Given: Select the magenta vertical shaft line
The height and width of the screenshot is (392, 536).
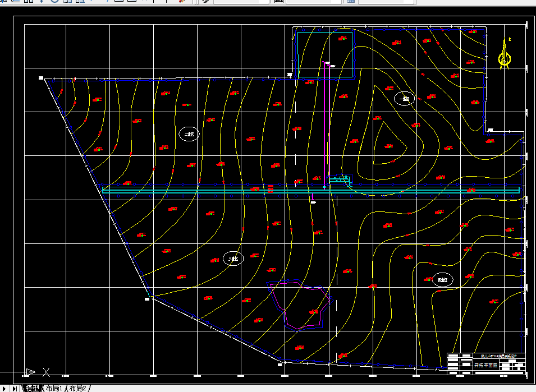Looking at the screenshot, I should (324, 125).
